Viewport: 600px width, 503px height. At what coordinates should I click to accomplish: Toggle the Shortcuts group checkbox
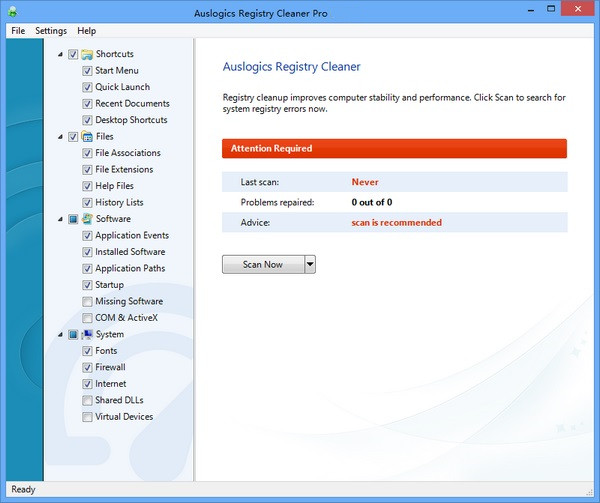(x=73, y=54)
